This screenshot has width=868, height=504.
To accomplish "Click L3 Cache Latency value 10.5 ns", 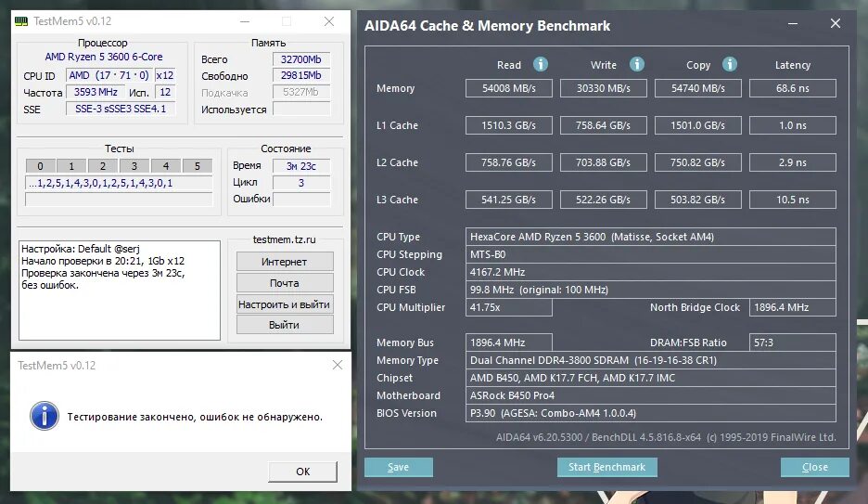I will 793,200.
